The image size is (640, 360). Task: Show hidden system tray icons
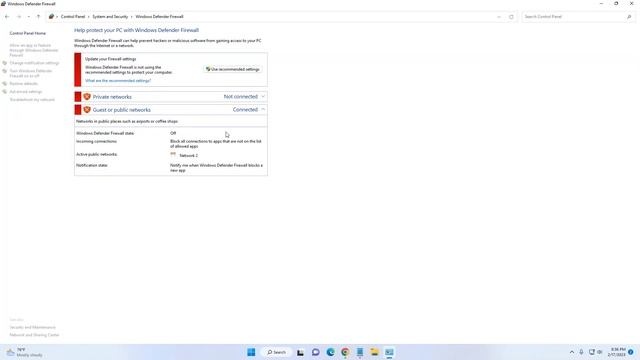(x=572, y=352)
